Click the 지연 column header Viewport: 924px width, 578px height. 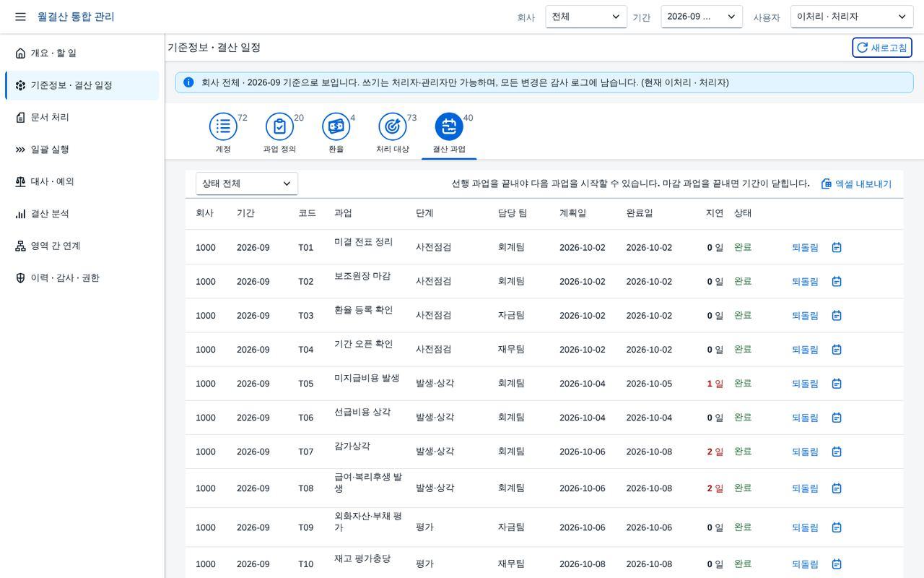click(715, 213)
